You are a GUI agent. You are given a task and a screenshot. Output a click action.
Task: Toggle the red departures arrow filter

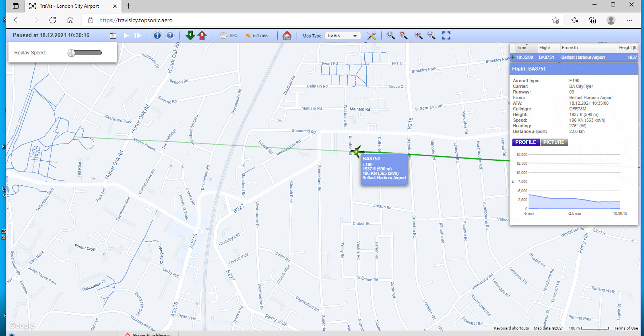pyautogui.click(x=202, y=35)
